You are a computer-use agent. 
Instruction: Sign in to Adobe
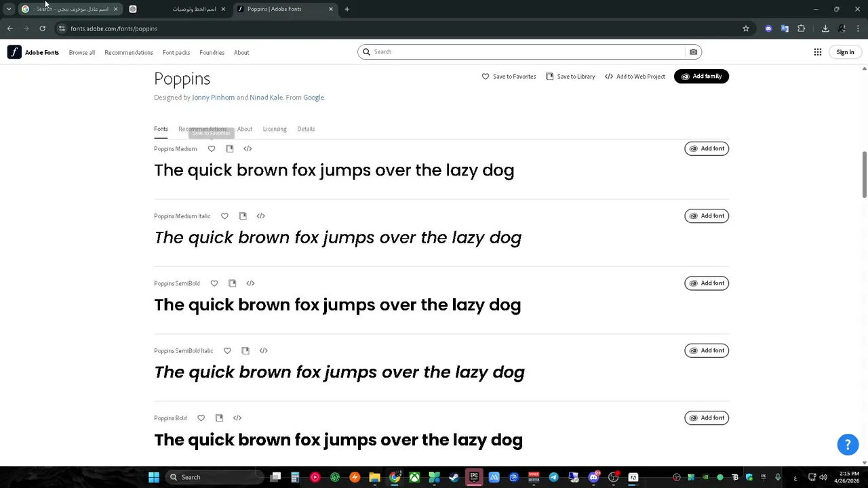tap(845, 52)
